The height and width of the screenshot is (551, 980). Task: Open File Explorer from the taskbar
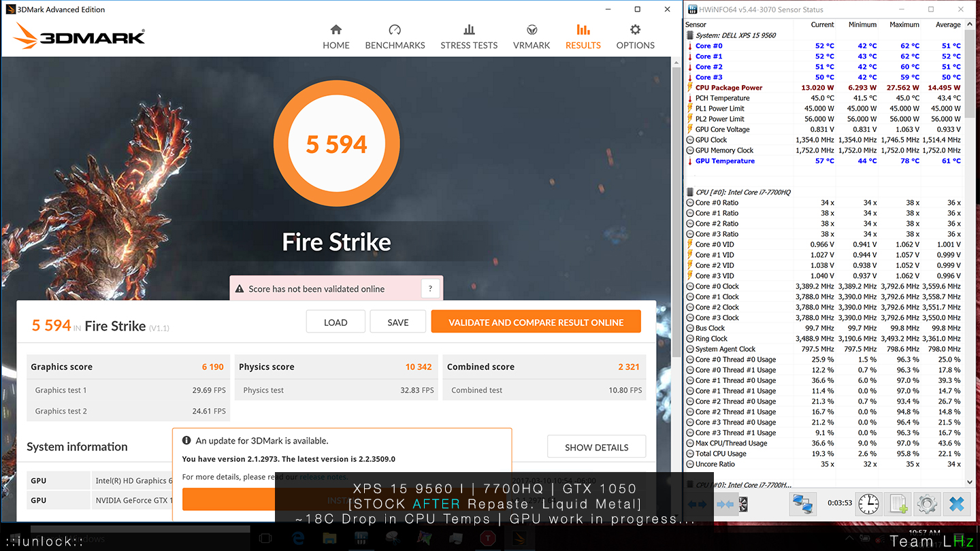tap(329, 538)
